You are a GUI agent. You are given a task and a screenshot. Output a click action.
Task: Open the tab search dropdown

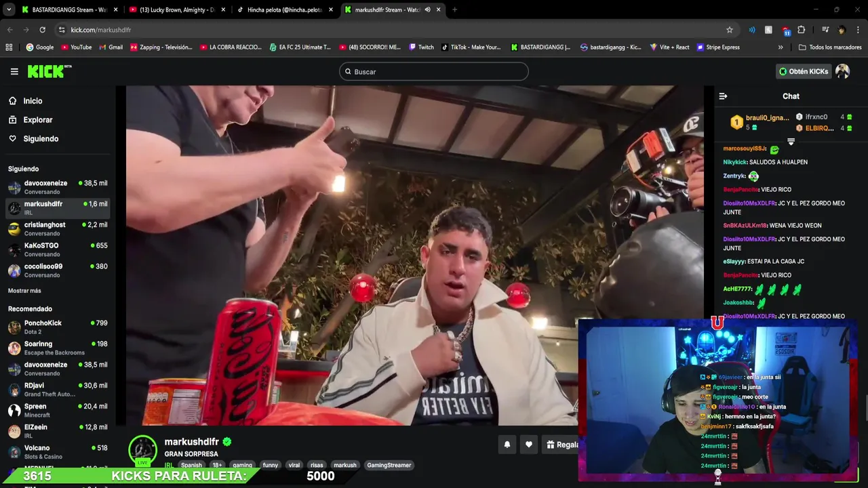(x=9, y=9)
